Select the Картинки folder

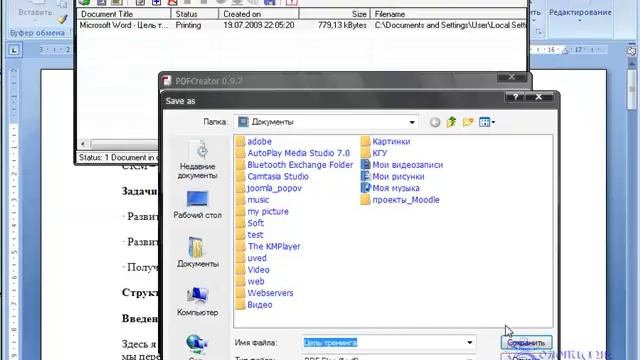coord(386,142)
